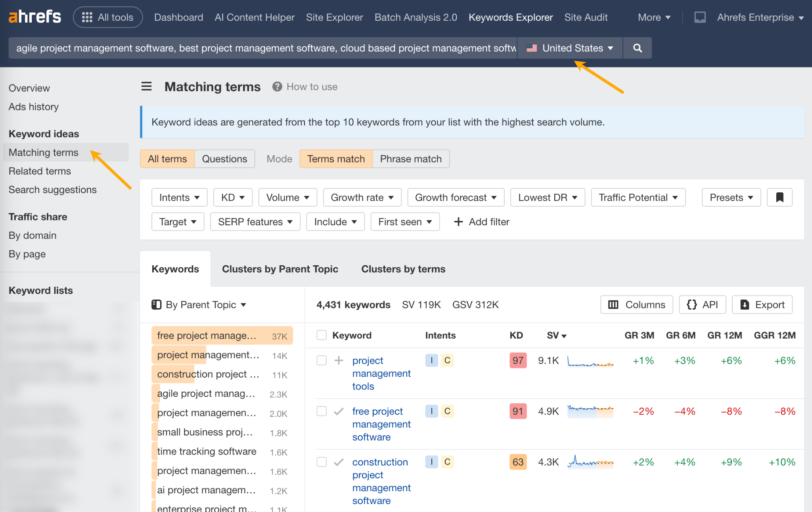Click the search magnifying glass icon

pos(637,48)
